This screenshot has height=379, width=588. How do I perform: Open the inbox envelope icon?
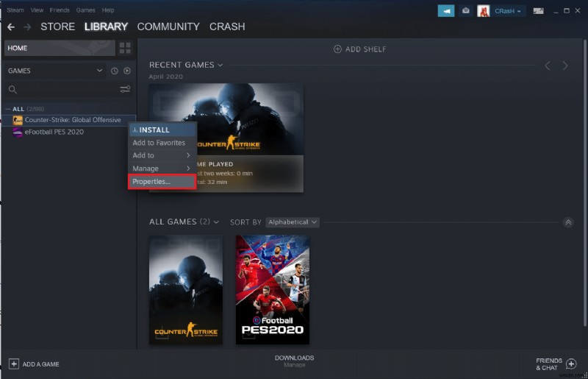466,11
